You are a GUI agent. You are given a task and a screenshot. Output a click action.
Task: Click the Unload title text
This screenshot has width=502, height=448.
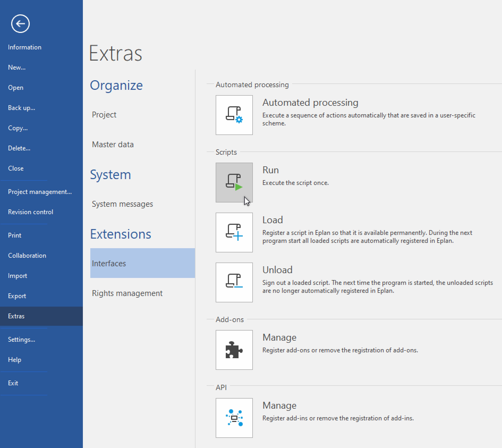pos(277,270)
